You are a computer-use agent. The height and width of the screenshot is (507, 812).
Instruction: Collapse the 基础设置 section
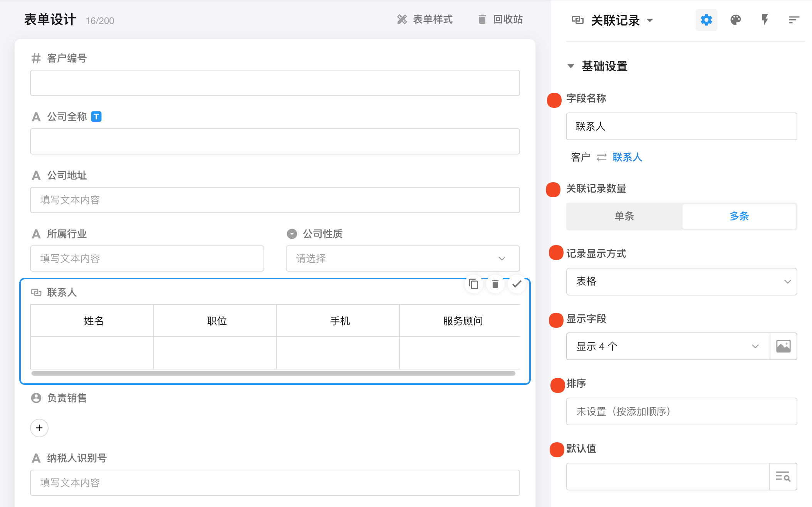pos(571,66)
